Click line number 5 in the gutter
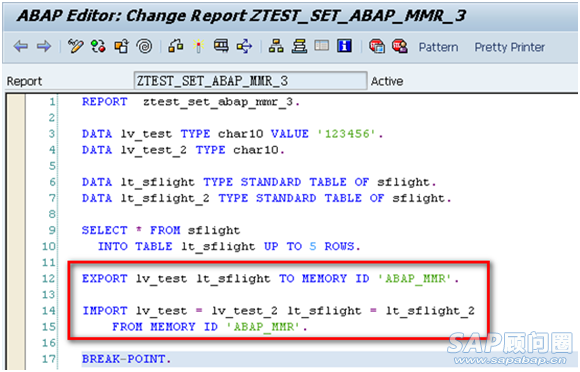The width and height of the screenshot is (580, 372). (52, 166)
